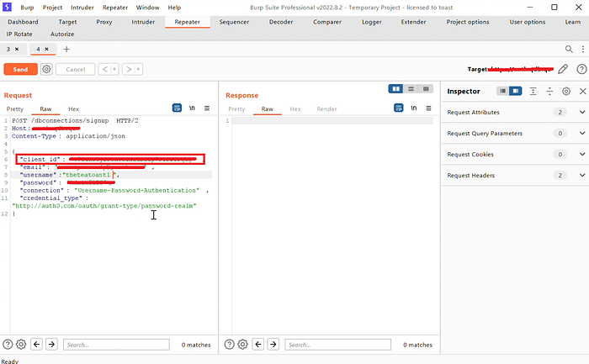Add new Repeater tab with plus
This screenshot has height=364, width=589.
pyautogui.click(x=66, y=49)
